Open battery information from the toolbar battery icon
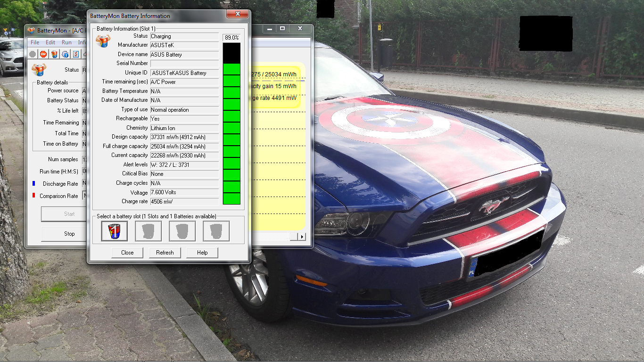This screenshot has height=362, width=644. coord(54,54)
